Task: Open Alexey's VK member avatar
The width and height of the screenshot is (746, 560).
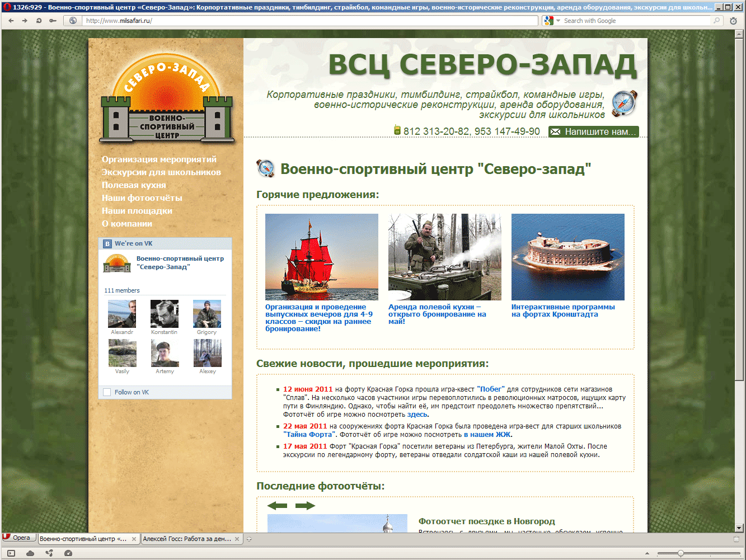Action: (x=207, y=353)
